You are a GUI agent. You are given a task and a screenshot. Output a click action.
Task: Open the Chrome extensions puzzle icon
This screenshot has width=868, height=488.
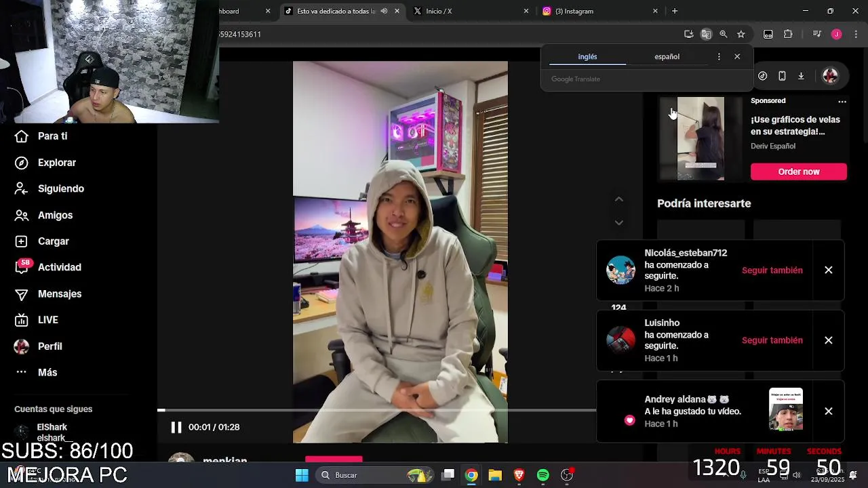(x=788, y=34)
